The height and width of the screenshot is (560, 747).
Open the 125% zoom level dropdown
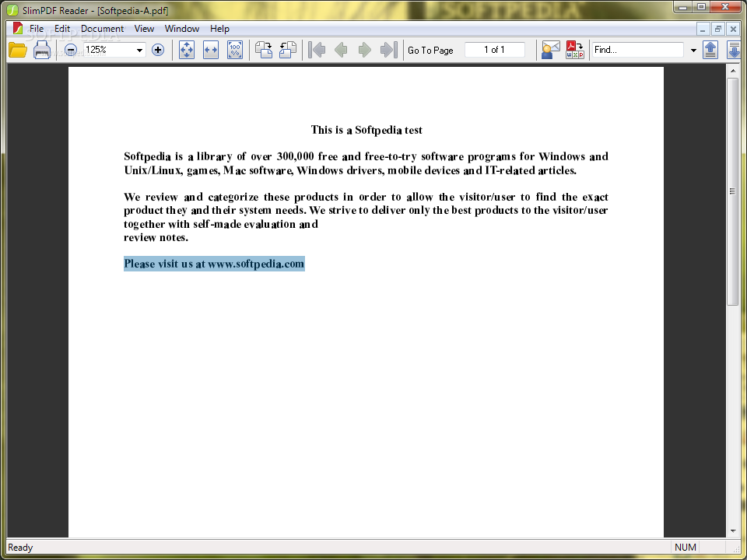pyautogui.click(x=139, y=50)
